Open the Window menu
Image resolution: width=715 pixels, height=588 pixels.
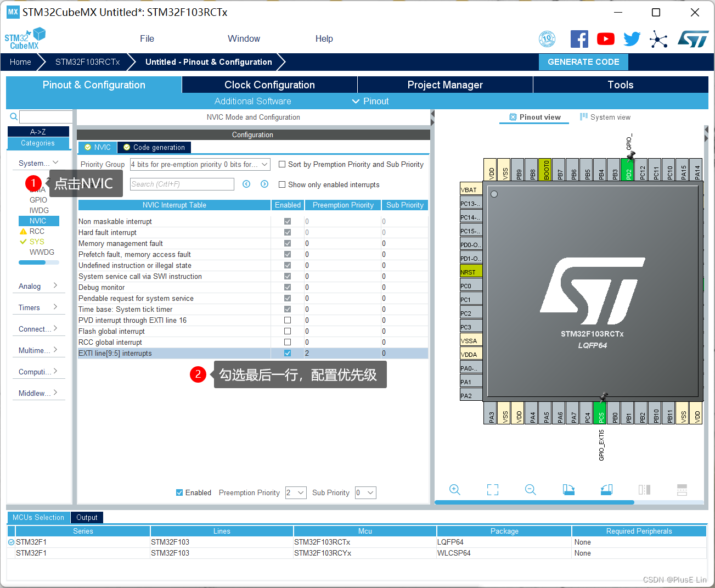point(244,38)
